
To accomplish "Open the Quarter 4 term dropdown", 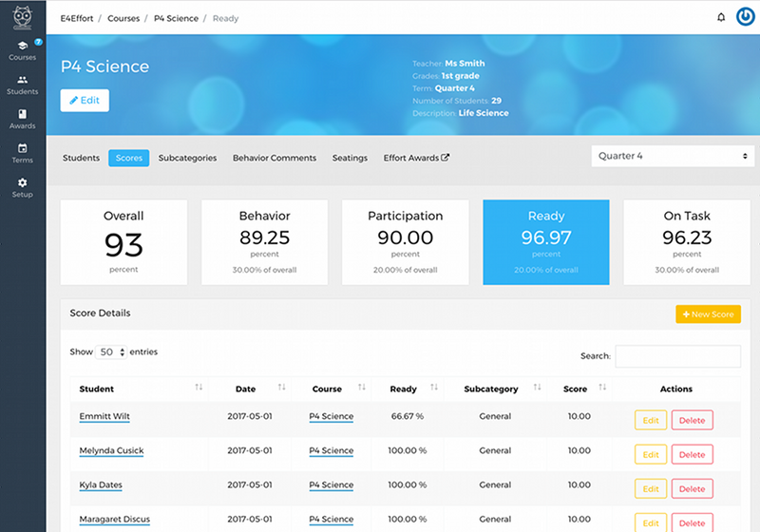I will (x=673, y=156).
